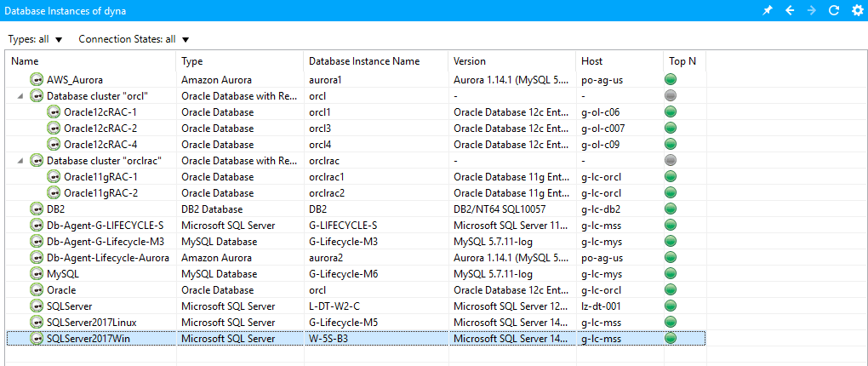Viewport: 868px width, 366px height.
Task: Click Top N status dot for SQLServer2017Win
Action: pos(671,338)
